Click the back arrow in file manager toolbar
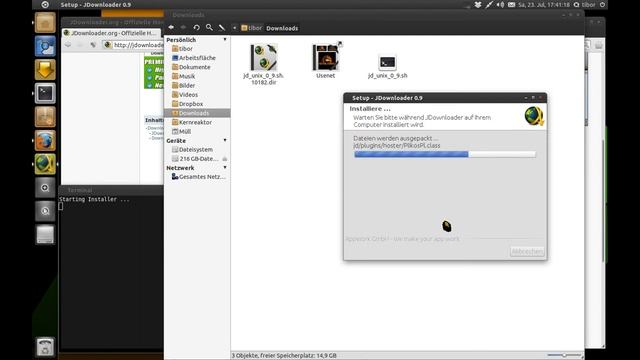 click(171, 27)
